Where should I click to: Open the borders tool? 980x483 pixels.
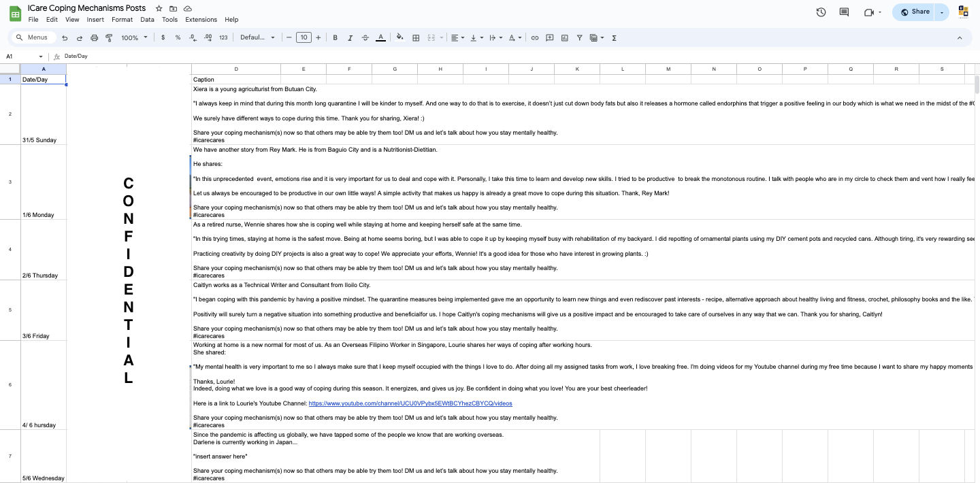pos(416,38)
